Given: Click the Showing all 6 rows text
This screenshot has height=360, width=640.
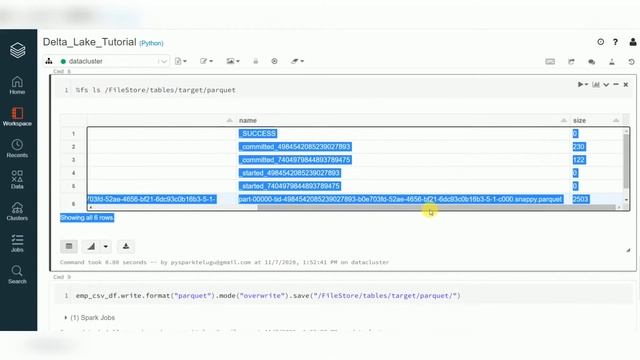Looking at the screenshot, I should pyautogui.click(x=87, y=218).
